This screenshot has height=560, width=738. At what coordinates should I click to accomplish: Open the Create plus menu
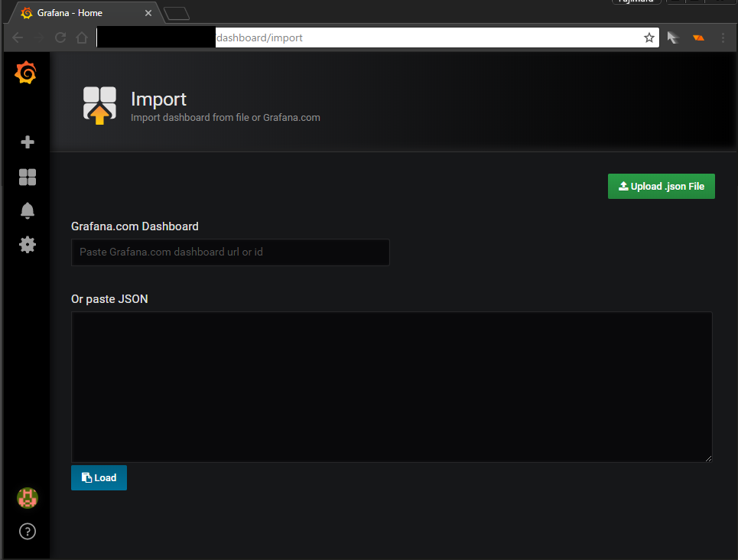pos(28,142)
